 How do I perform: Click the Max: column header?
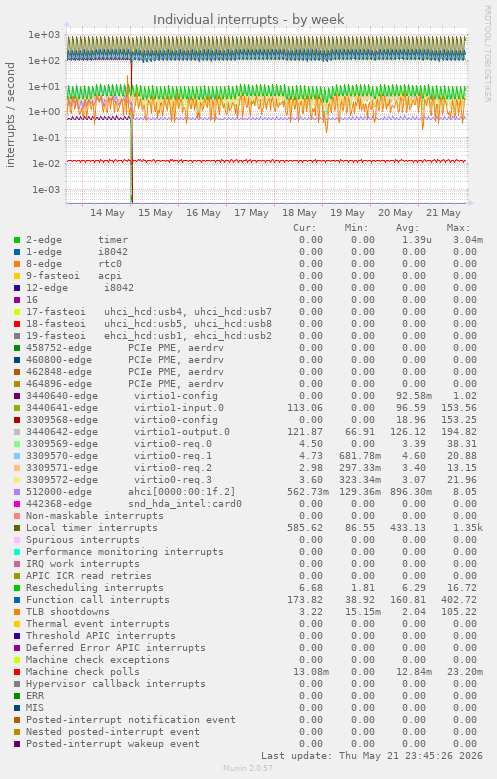click(x=458, y=228)
